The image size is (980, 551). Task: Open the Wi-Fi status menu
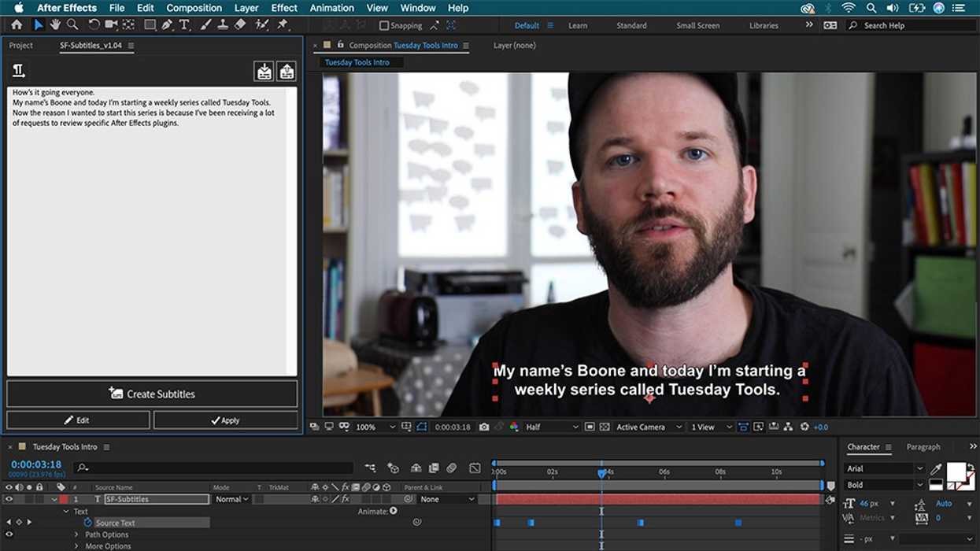tap(849, 8)
